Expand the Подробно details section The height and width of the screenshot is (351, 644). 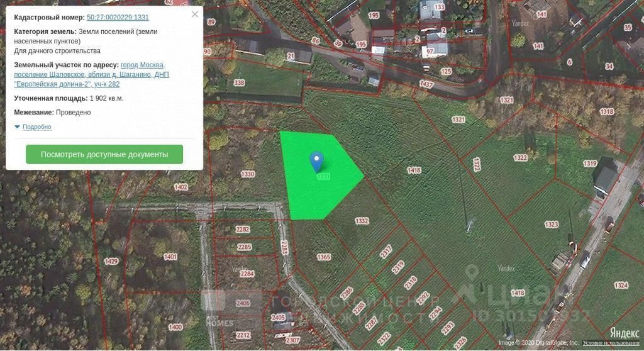(x=37, y=126)
